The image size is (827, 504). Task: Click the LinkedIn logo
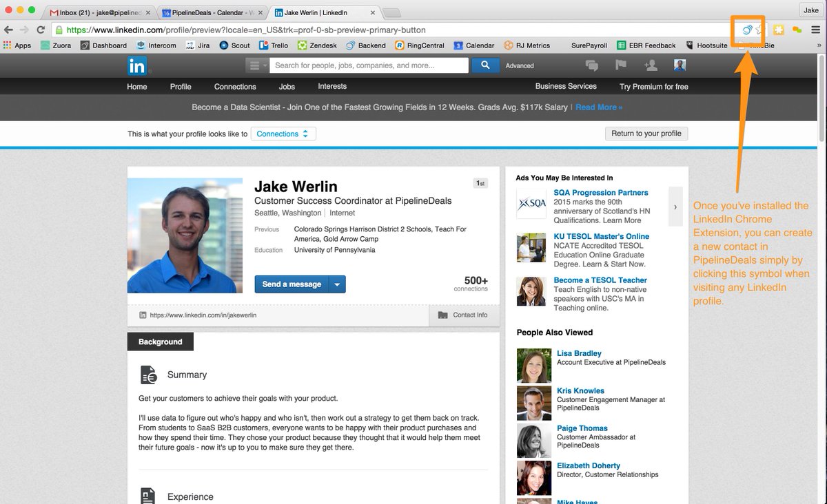[x=136, y=65]
